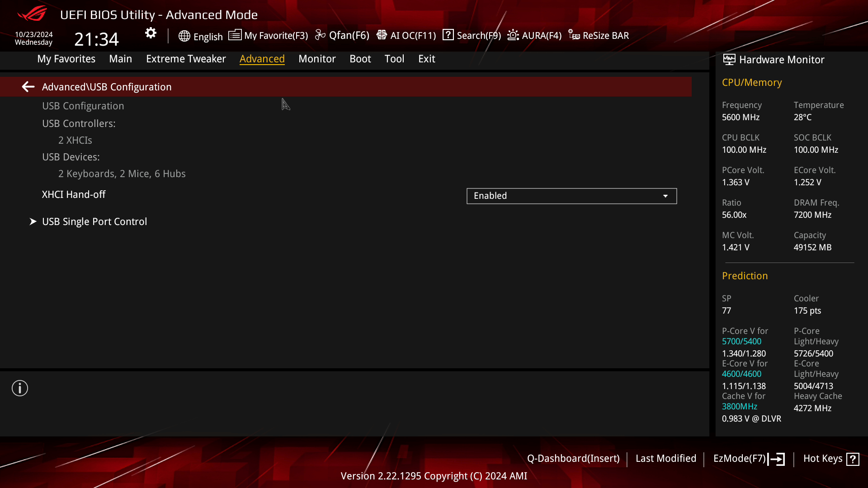Screen dimensions: 868x488
Task: Click the Search function icon
Action: coord(449,35)
